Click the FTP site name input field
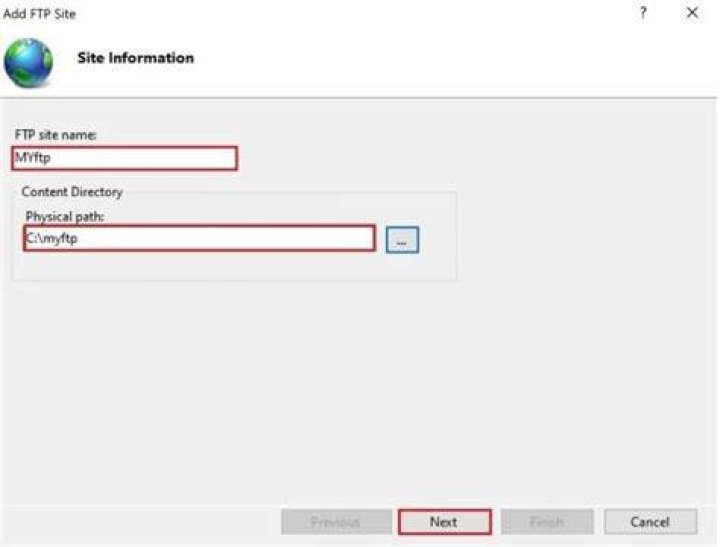The height and width of the screenshot is (547, 720). click(124, 158)
